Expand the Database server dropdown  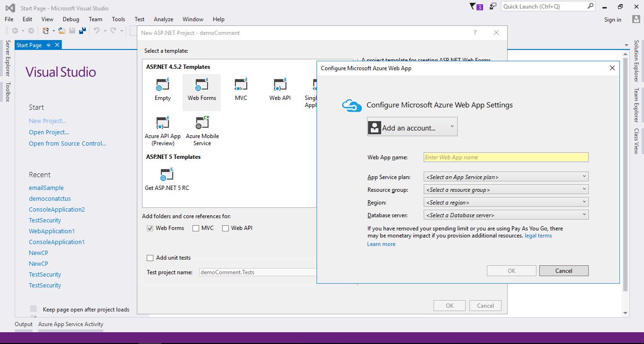pos(506,215)
